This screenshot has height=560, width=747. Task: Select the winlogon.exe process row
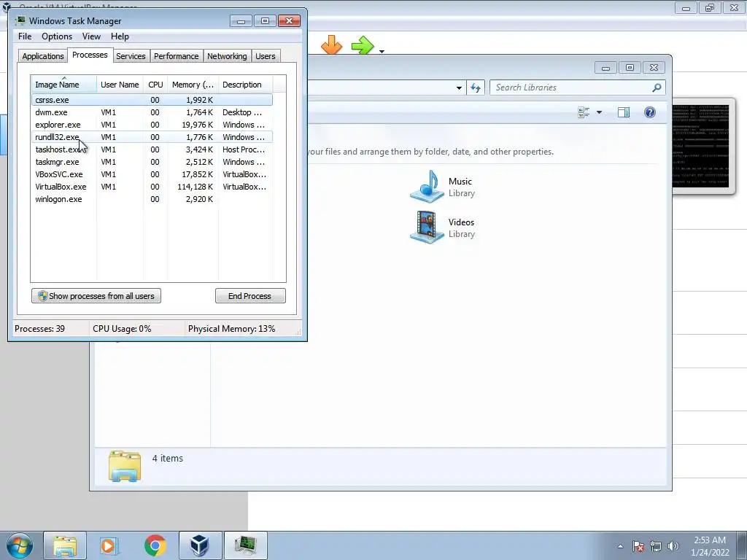(152, 199)
